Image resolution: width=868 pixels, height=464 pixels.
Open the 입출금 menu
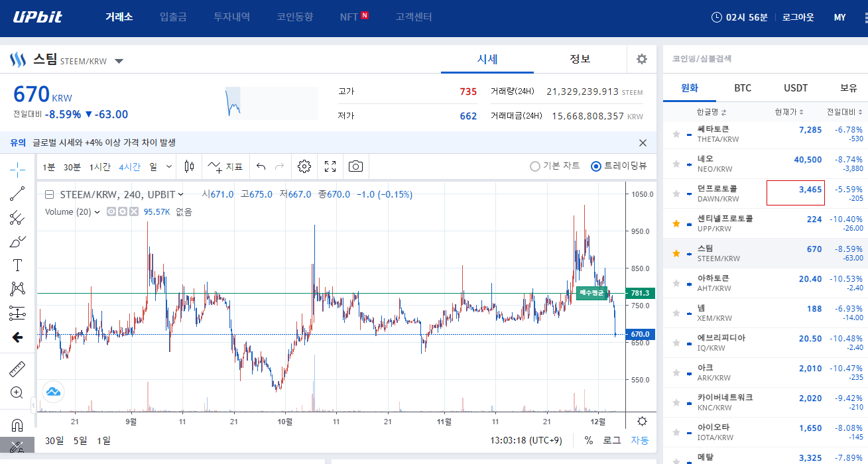[x=173, y=17]
